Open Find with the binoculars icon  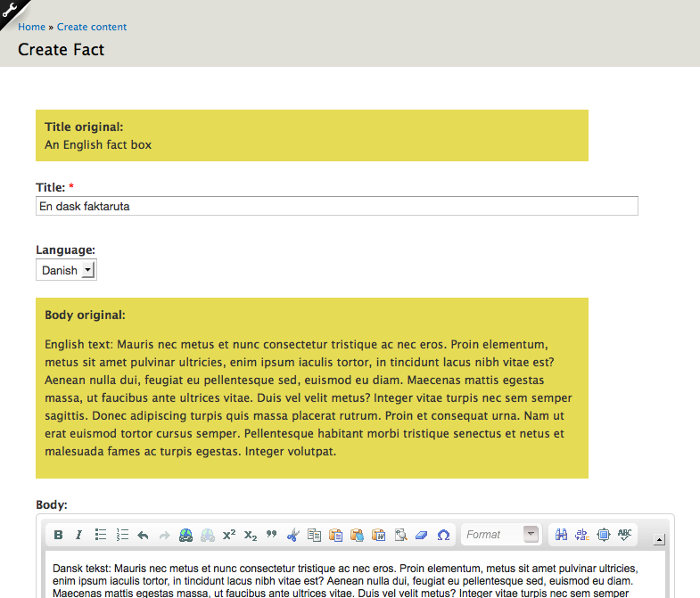tap(562, 535)
